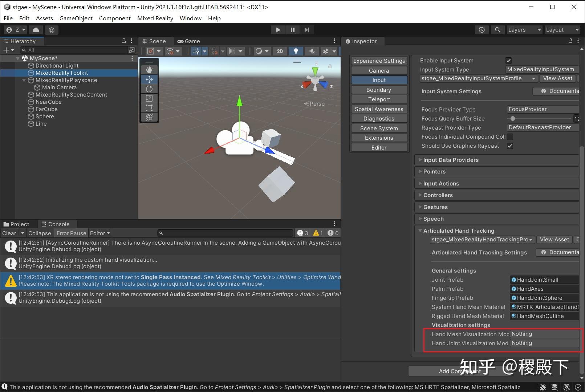Select the Transform tool
The image size is (585, 392).
149,117
